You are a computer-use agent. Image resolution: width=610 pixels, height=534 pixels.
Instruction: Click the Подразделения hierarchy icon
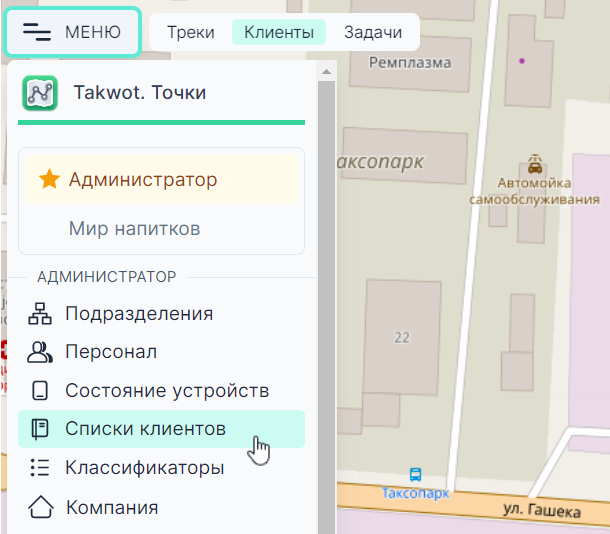click(40, 313)
